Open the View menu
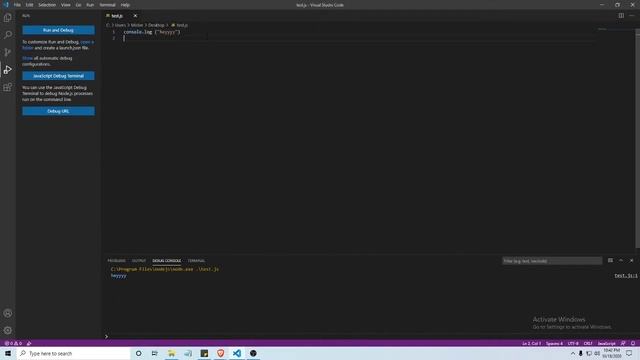Image resolution: width=640 pixels, height=360 pixels. tap(65, 5)
